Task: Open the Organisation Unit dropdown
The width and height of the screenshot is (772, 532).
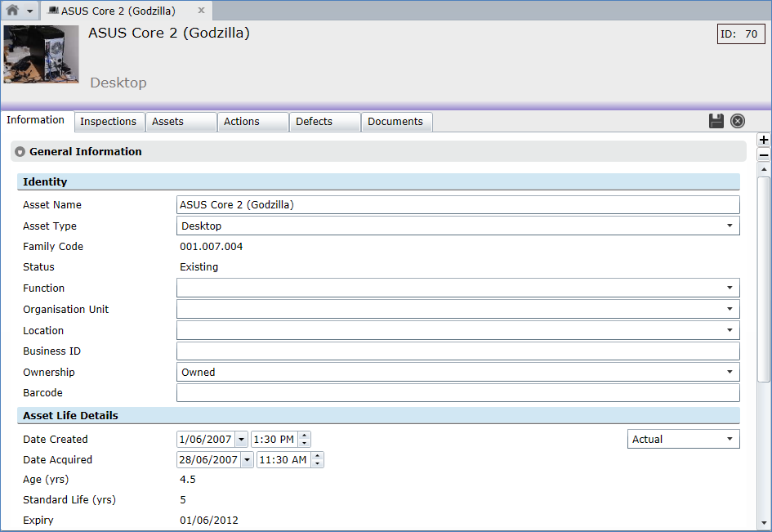Action: coord(730,309)
